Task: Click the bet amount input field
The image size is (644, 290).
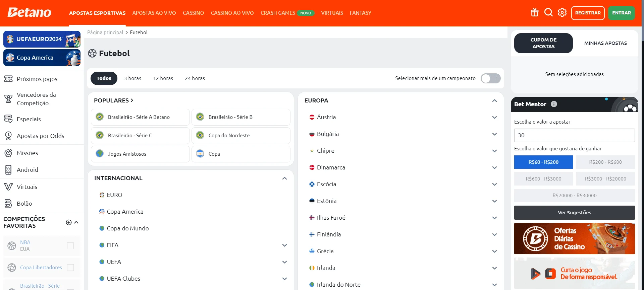Action: [575, 135]
